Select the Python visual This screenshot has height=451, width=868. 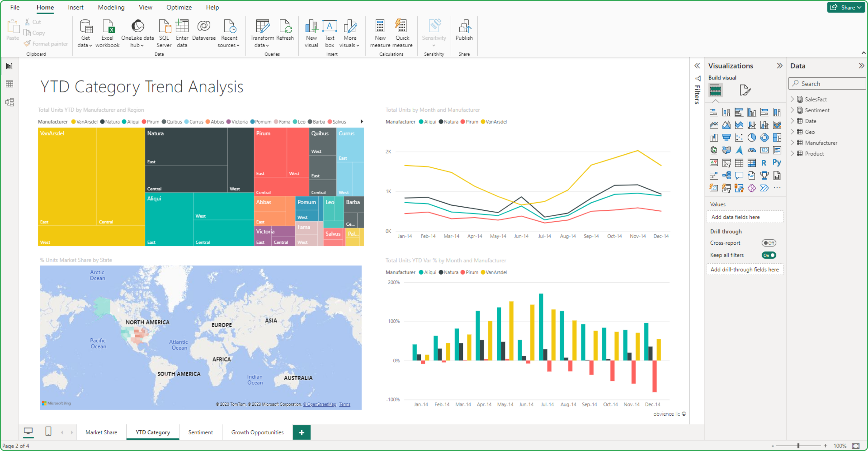pos(777,163)
